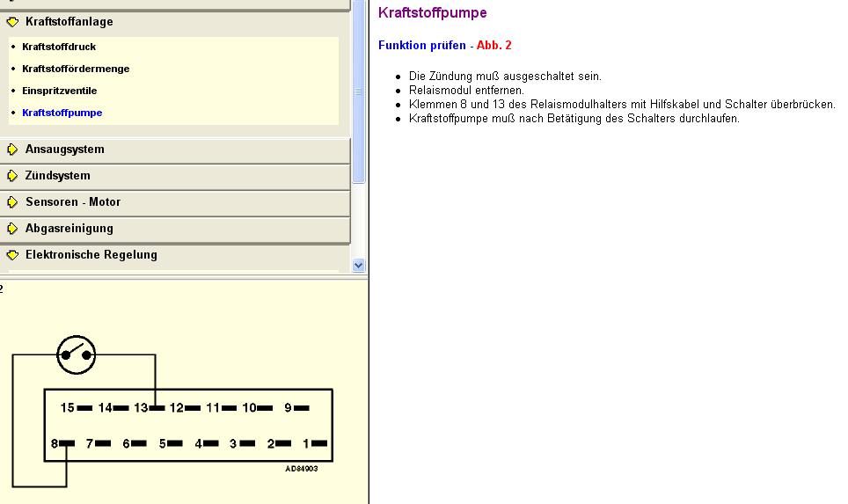Go to the Einspritzventile topic
The width and height of the screenshot is (848, 504).
(x=59, y=91)
